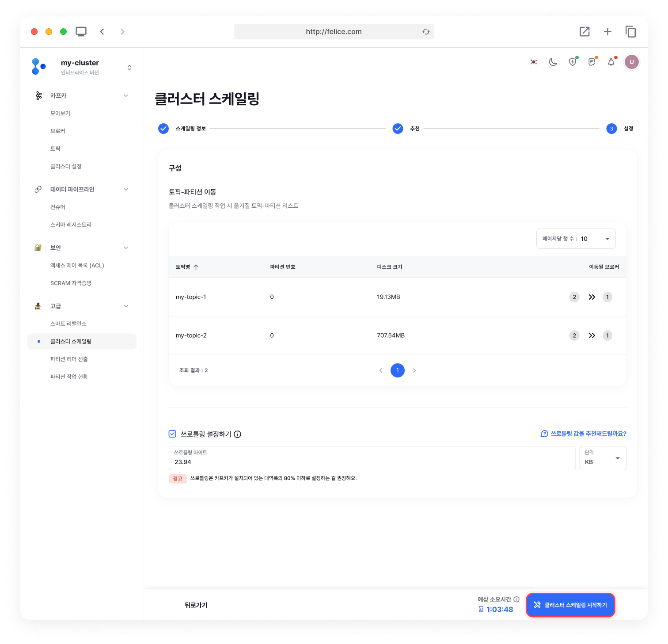668x644 pixels.
Task: Collapse the 데이터 파이프라인 section
Action: pos(126,189)
